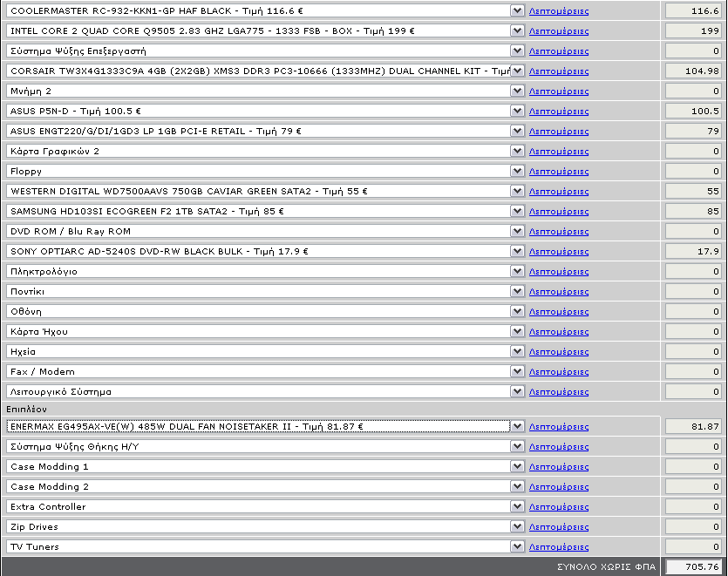728x576 pixels.
Task: Expand the Σύστημα Ψύξης Επεξεργαστή dropdown
Action: pos(266,51)
